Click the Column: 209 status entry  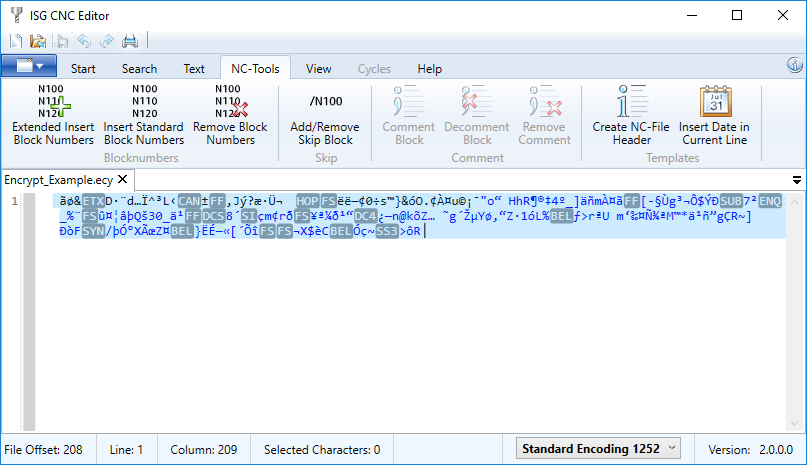tap(204, 450)
